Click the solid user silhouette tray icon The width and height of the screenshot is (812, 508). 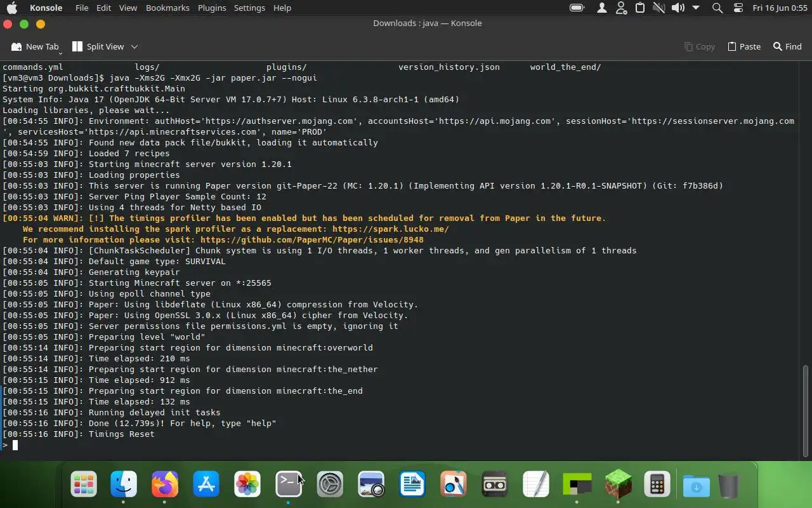pyautogui.click(x=602, y=8)
